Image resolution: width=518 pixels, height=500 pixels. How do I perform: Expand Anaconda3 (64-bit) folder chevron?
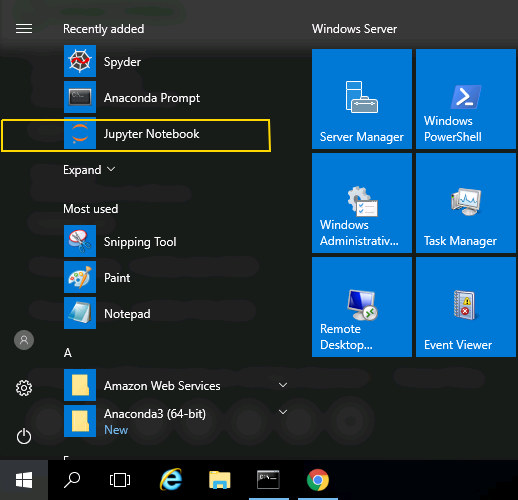pos(283,412)
